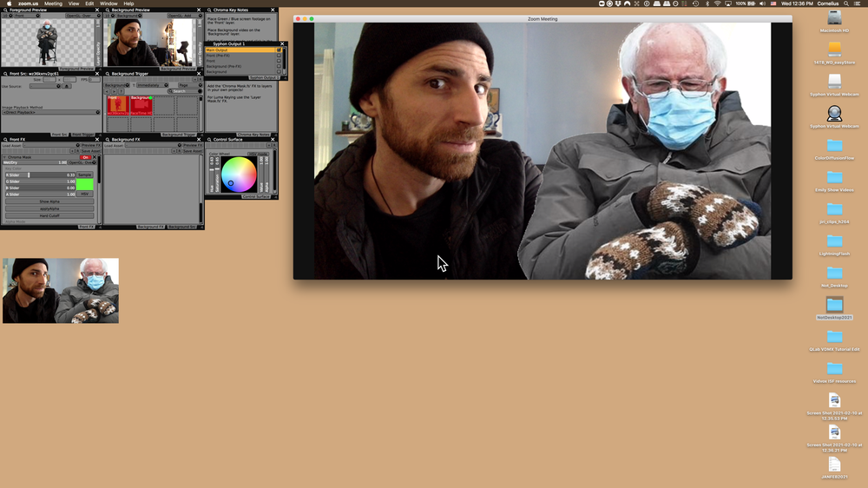Click the R Slider in Chroma Mask
Viewport: 868px width, 488px height.
[x=40, y=175]
